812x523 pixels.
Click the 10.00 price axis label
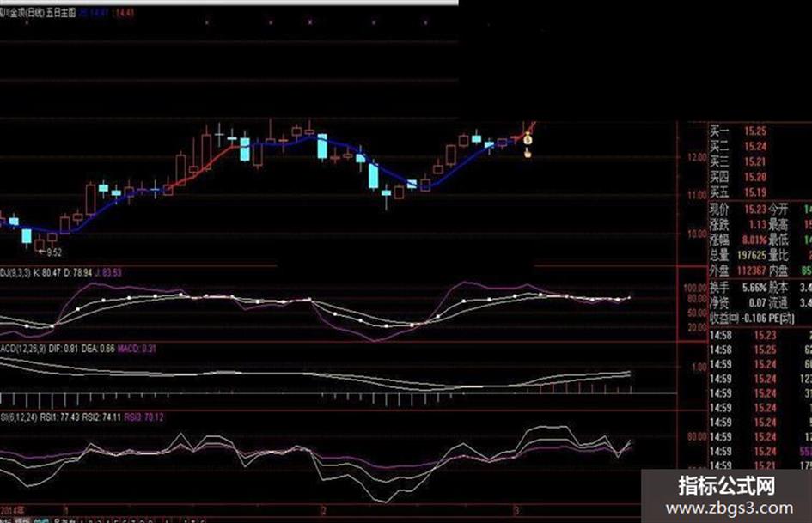pos(697,234)
